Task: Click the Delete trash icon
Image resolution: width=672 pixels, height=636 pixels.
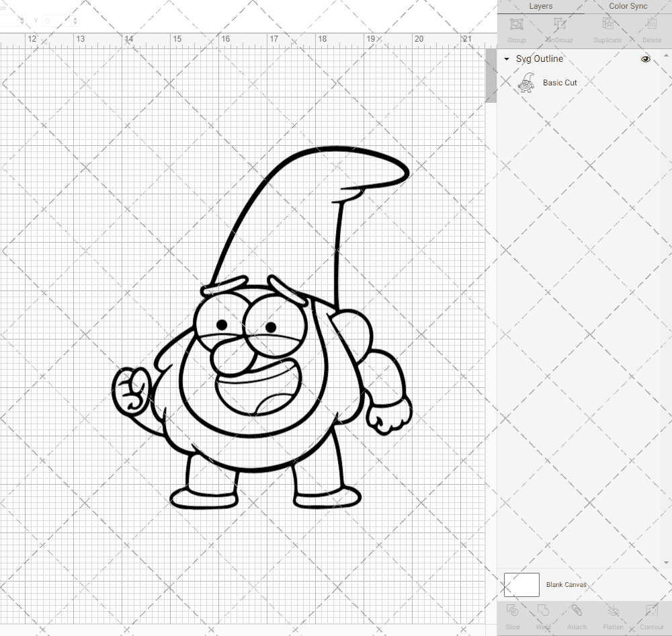Action: pyautogui.click(x=652, y=24)
